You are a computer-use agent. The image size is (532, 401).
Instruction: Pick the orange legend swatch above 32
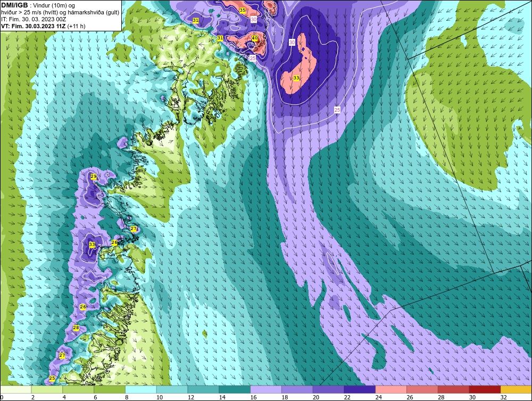[516, 389]
